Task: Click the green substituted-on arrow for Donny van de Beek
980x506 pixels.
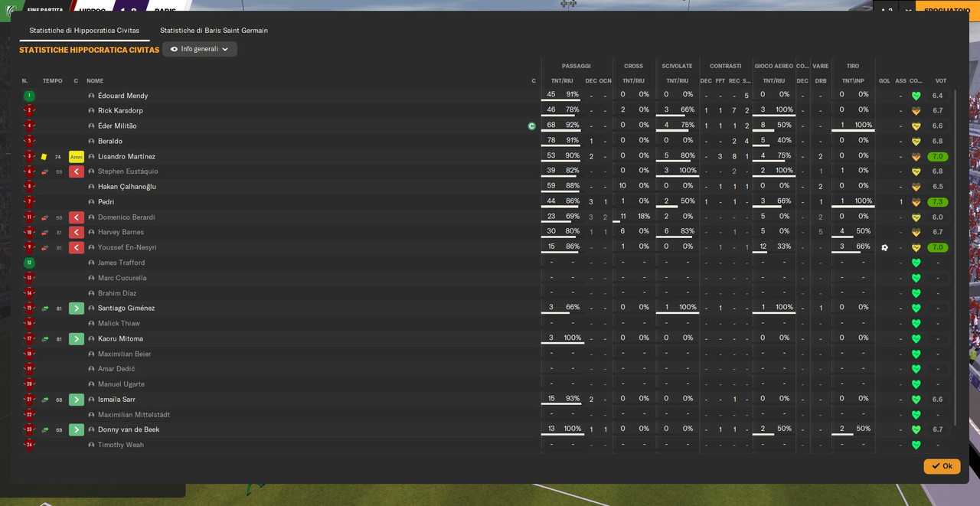Action: [77, 429]
